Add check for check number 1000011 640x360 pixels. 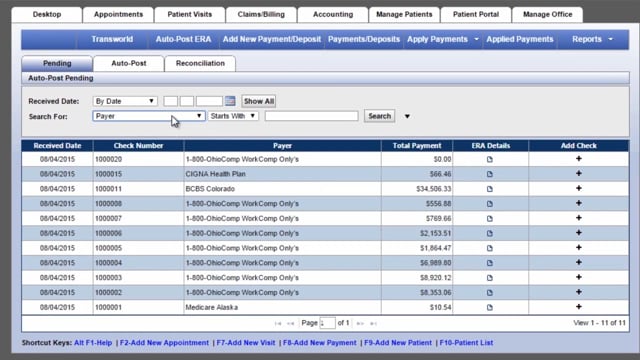coord(579,188)
